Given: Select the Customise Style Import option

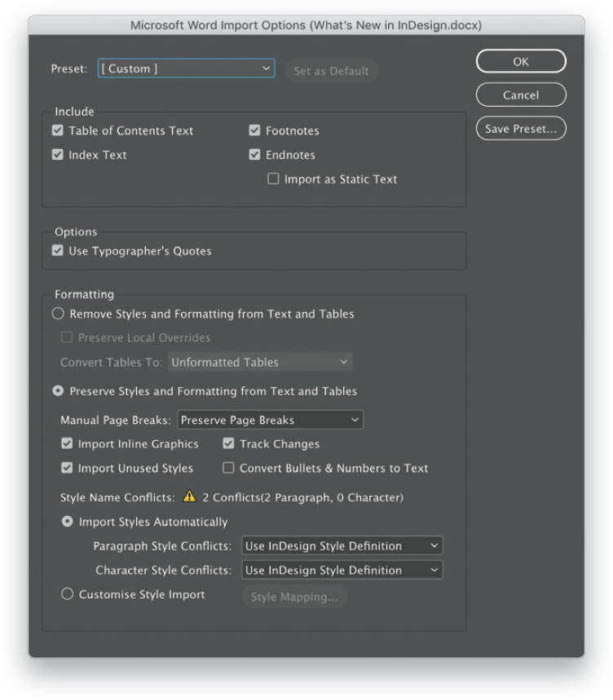Looking at the screenshot, I should [68, 594].
